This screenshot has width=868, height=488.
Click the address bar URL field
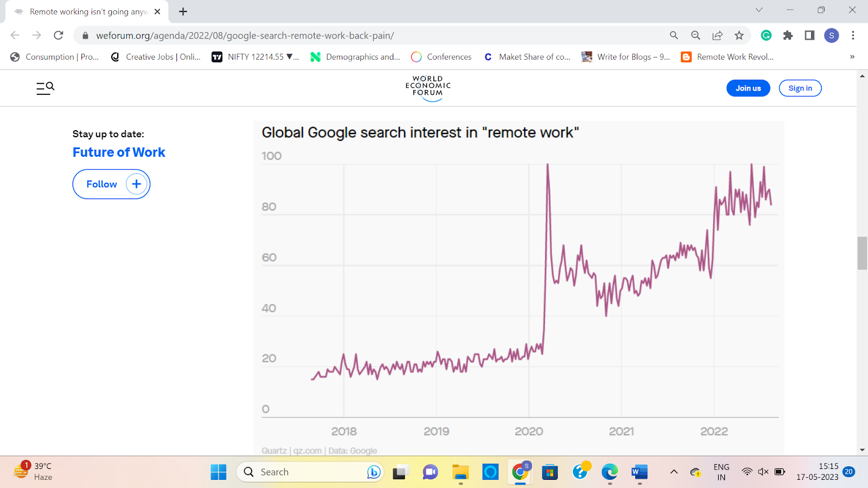tap(374, 35)
